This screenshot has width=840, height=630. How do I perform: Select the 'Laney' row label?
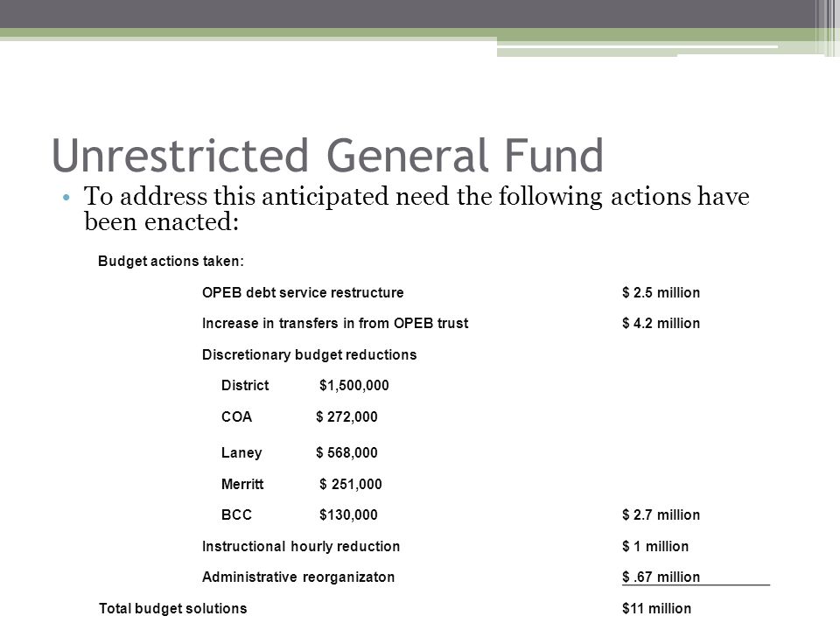(241, 452)
